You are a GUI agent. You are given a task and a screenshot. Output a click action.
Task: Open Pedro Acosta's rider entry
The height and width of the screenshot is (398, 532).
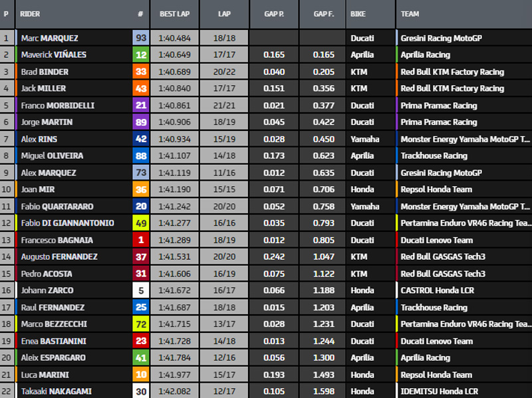click(x=47, y=274)
